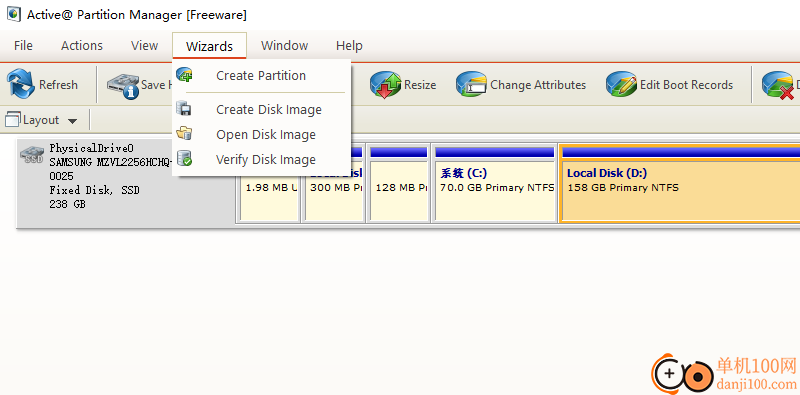The width and height of the screenshot is (800, 395).
Task: Click the Refresh toolbar label
Action: tap(58, 85)
